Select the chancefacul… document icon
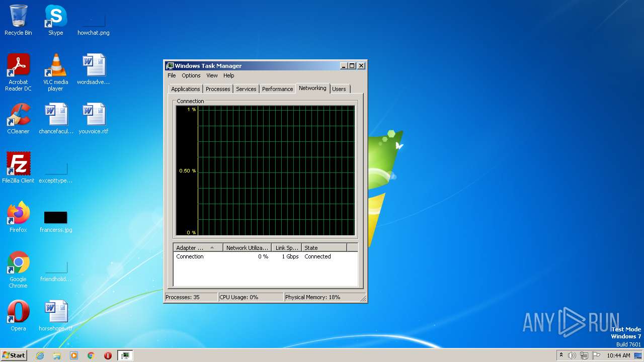The width and height of the screenshot is (644, 362). [56, 119]
